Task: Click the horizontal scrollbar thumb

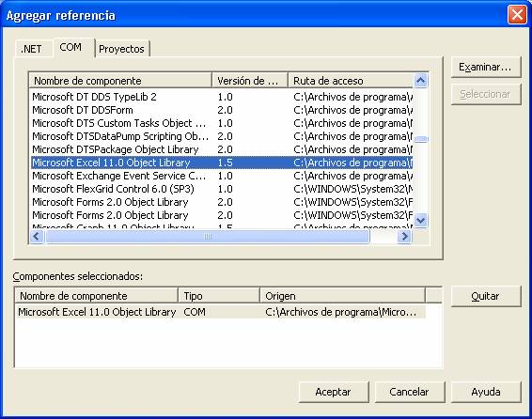Action: 208,237
